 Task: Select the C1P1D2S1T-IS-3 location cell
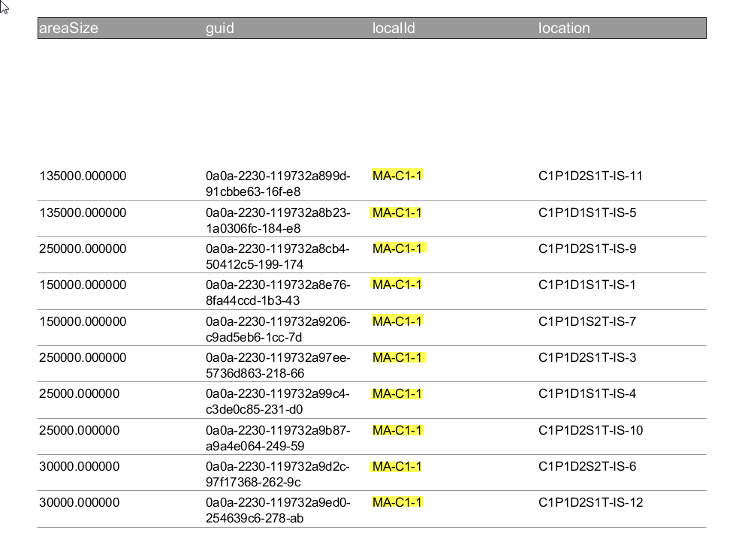[x=587, y=357]
